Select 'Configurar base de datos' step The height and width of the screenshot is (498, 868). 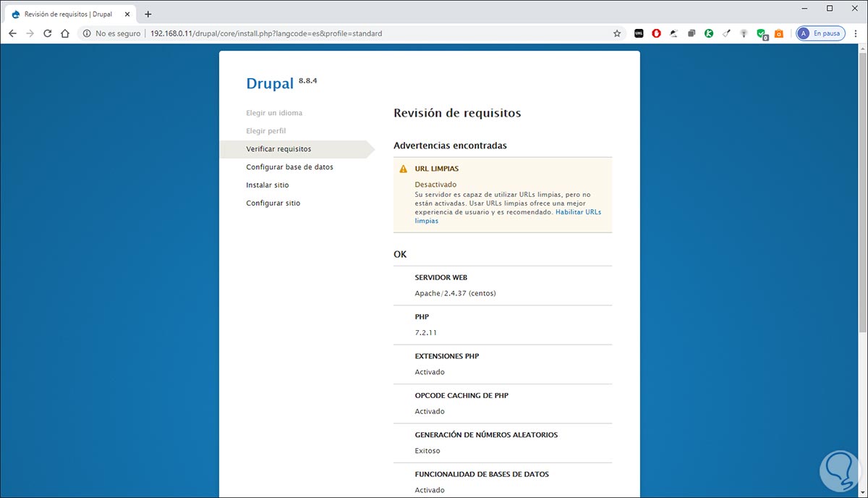[289, 167]
